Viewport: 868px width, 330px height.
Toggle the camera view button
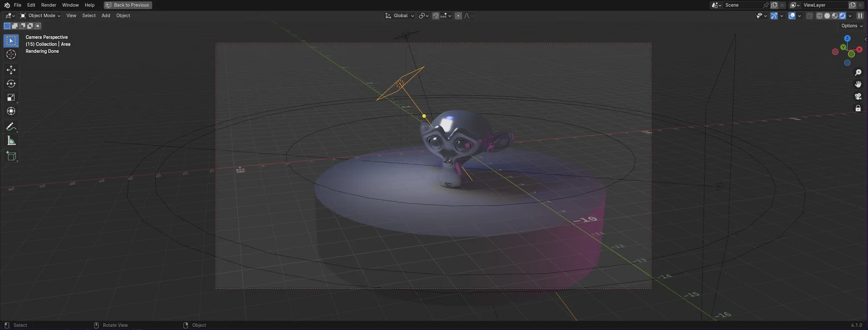tap(858, 97)
